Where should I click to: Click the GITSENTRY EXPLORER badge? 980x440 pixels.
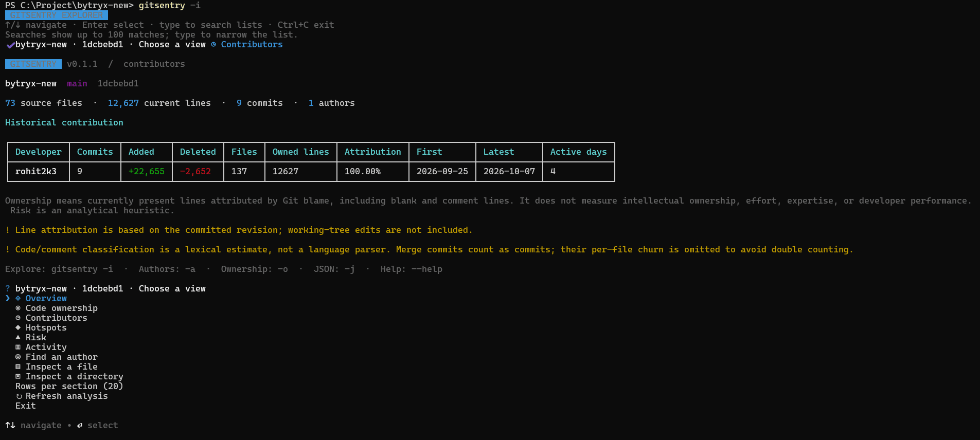coord(57,15)
